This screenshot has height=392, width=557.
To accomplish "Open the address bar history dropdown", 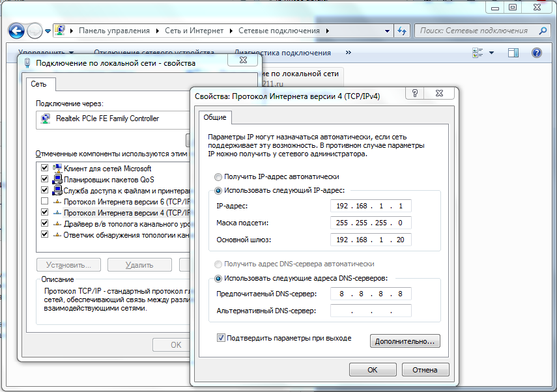I will coord(387,31).
